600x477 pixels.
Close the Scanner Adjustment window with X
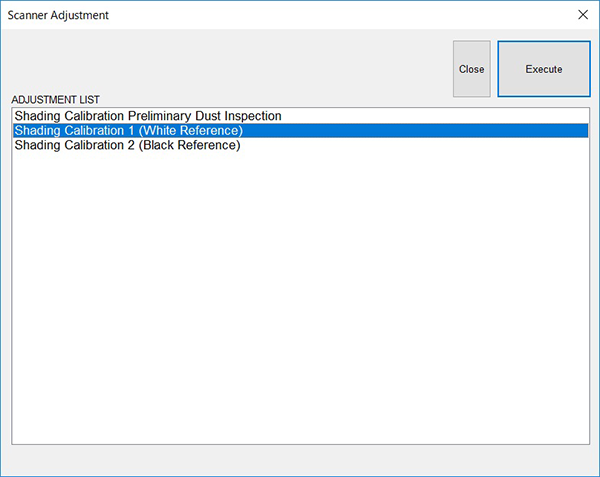pyautogui.click(x=583, y=15)
